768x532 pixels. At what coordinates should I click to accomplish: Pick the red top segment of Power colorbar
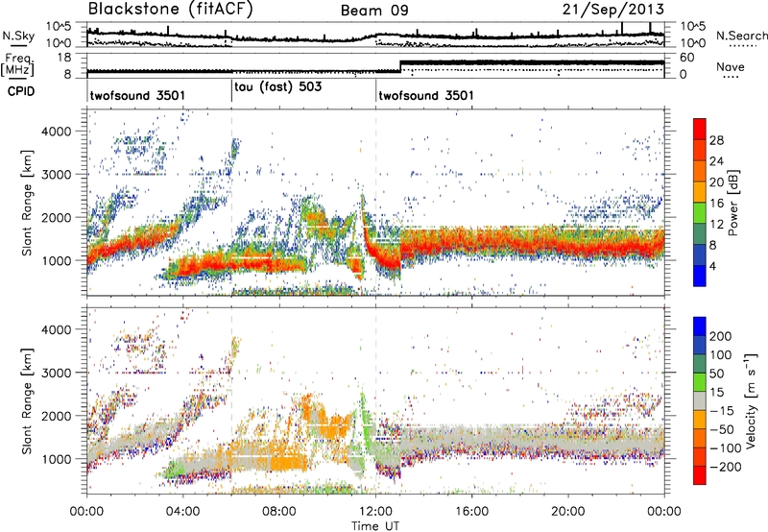click(x=700, y=130)
